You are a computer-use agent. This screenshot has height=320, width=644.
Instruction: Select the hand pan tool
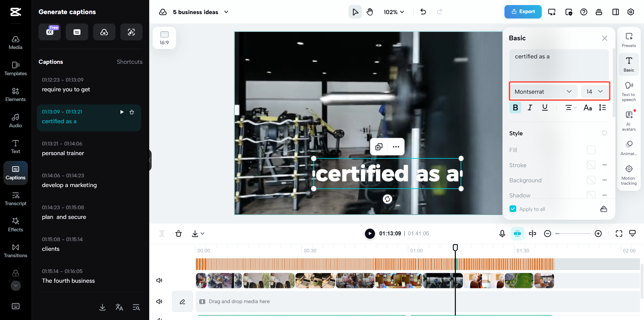[x=370, y=12]
